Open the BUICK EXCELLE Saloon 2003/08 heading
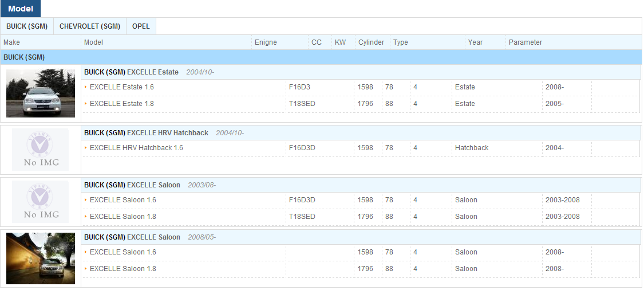Viewport: 644px width, 290px height. (x=132, y=185)
